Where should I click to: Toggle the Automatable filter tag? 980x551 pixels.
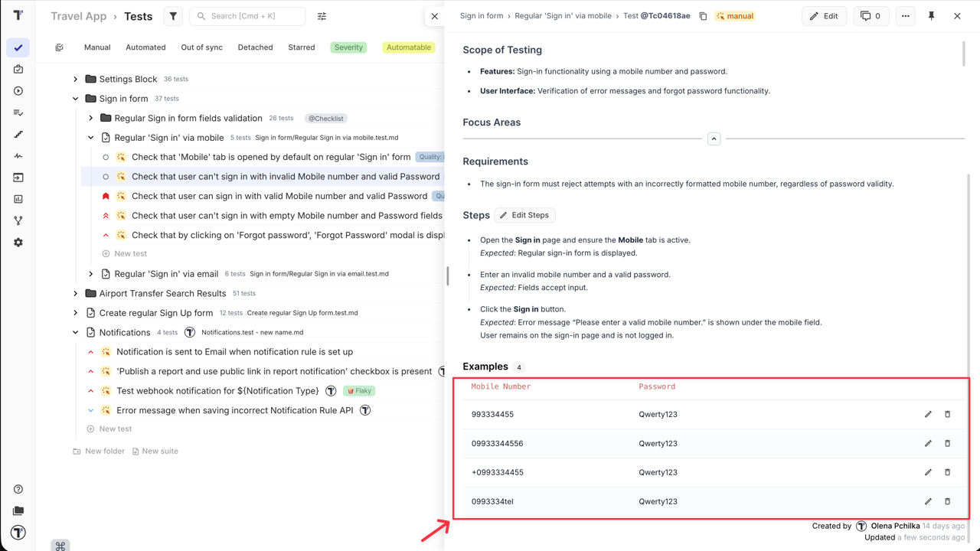coord(408,47)
